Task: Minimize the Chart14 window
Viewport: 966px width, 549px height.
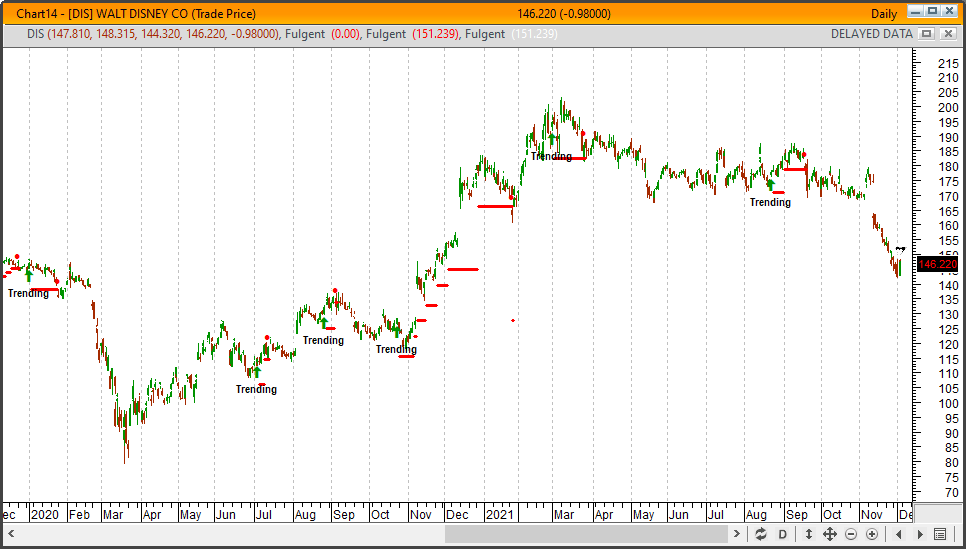Action: coord(915,11)
